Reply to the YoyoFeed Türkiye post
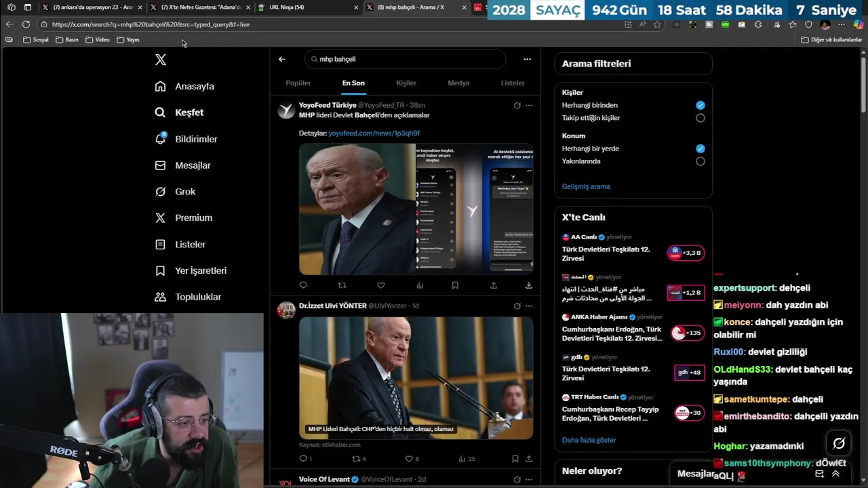Image resolution: width=868 pixels, height=488 pixels. point(303,285)
